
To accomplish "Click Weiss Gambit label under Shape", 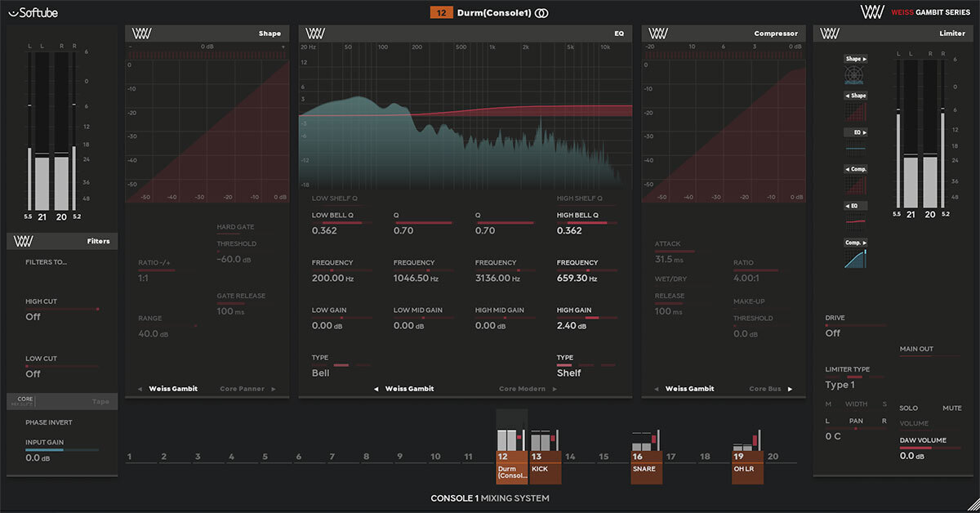I will point(173,389).
